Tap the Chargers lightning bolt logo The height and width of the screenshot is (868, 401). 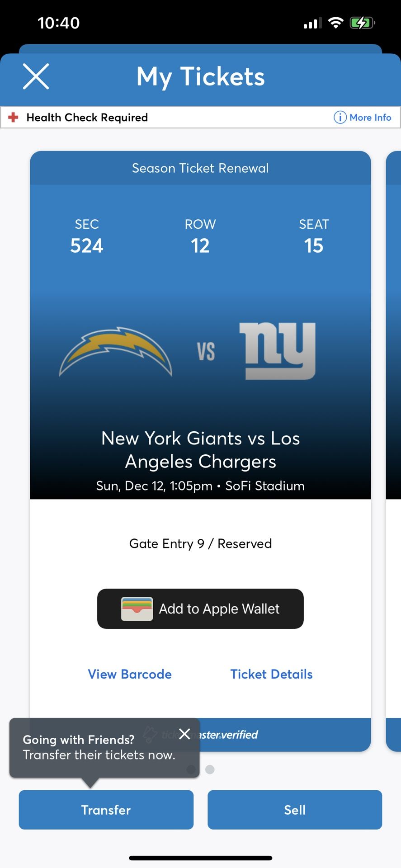click(116, 351)
